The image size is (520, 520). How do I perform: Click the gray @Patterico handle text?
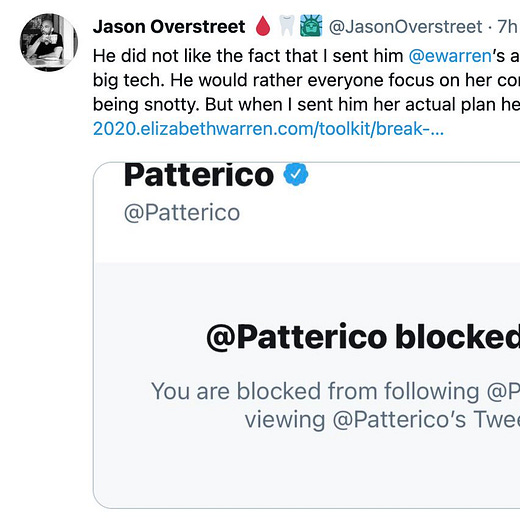tap(182, 212)
